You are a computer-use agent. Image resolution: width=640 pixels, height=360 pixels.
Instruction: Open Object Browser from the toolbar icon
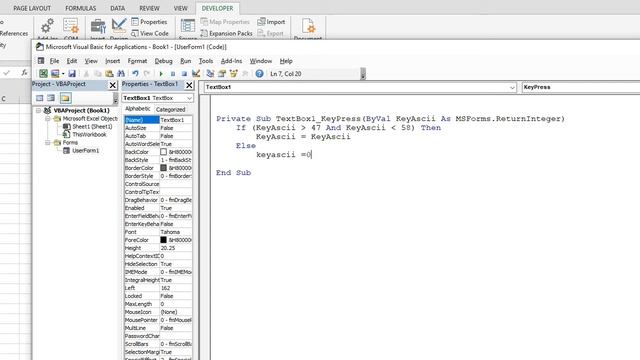[233, 73]
